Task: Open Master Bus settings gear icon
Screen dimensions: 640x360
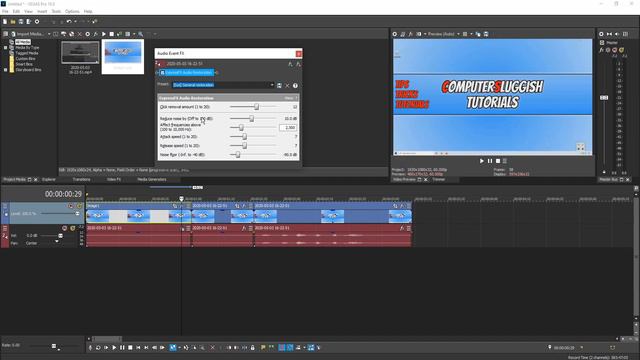Action: [601, 34]
